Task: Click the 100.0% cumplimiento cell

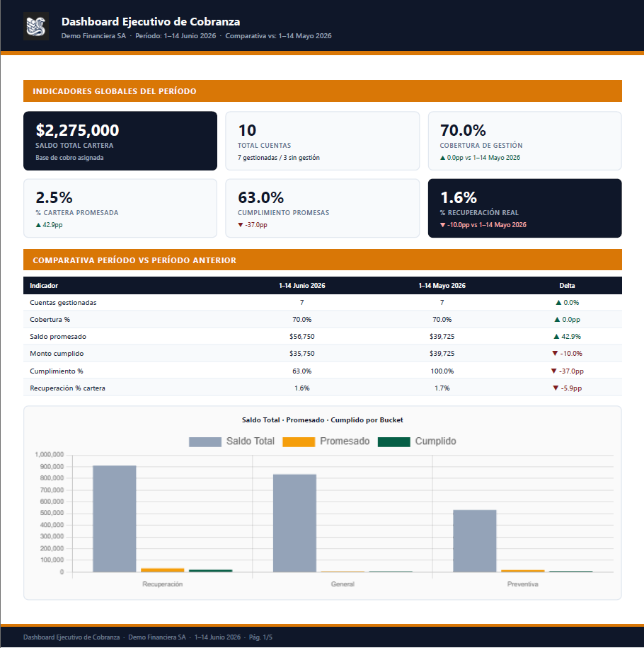Action: tap(442, 371)
